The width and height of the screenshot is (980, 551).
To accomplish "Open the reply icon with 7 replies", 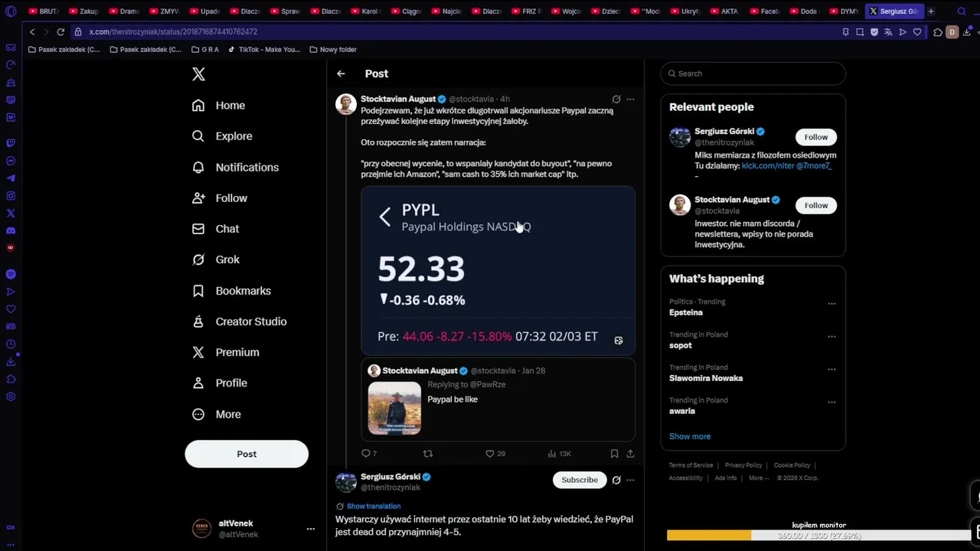I will coord(366,454).
